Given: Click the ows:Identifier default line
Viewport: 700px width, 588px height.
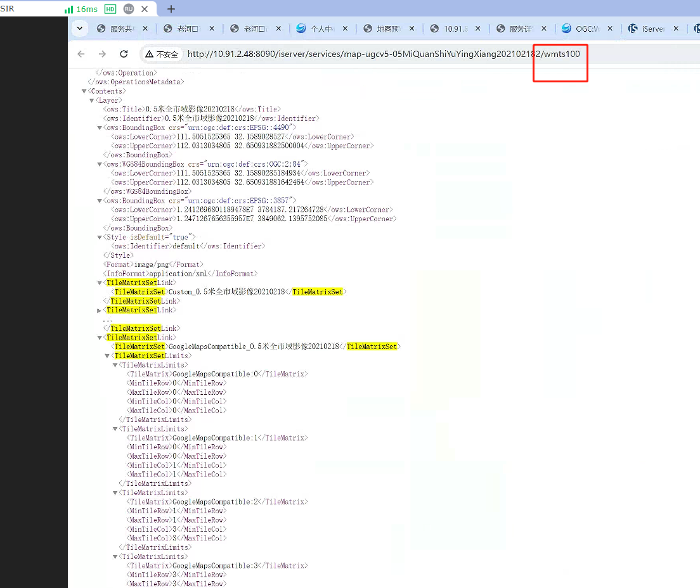Looking at the screenshot, I should [x=188, y=246].
